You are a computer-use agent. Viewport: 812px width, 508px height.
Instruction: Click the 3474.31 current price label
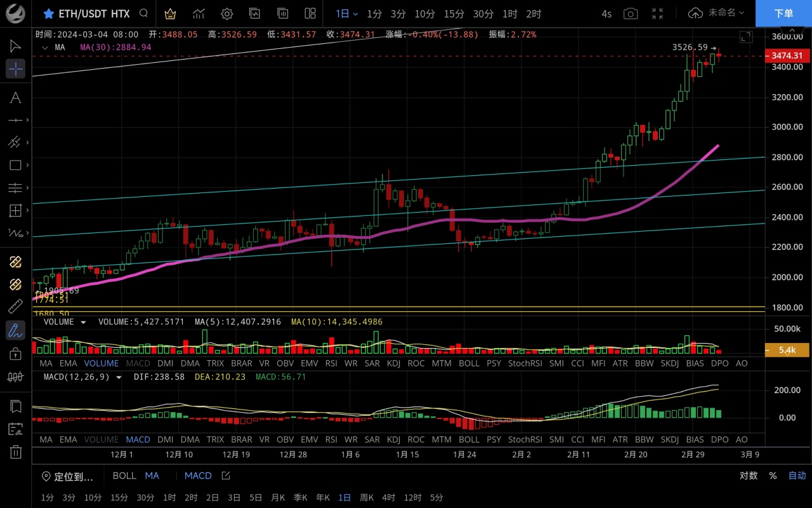click(x=787, y=56)
